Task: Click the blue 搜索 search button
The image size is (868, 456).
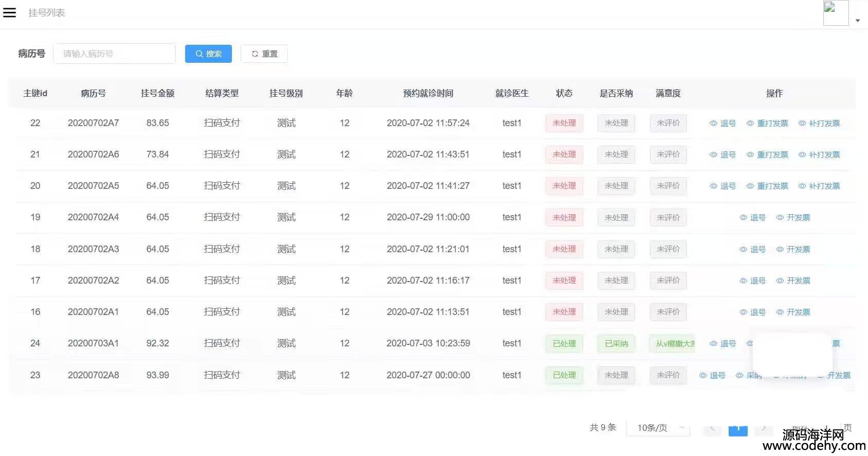Action: [208, 54]
